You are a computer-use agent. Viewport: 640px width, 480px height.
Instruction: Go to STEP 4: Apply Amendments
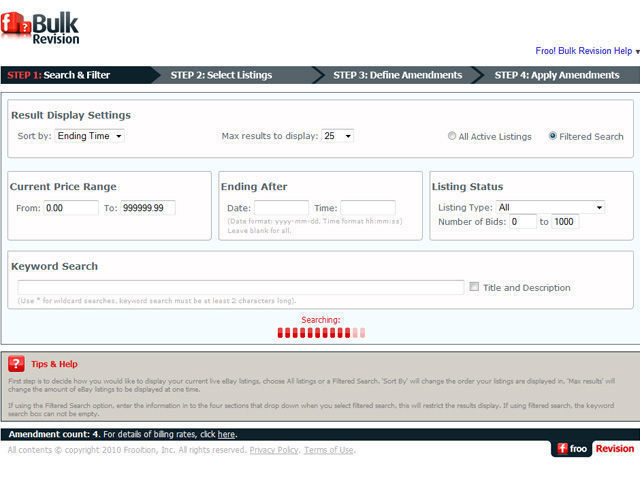tap(557, 75)
